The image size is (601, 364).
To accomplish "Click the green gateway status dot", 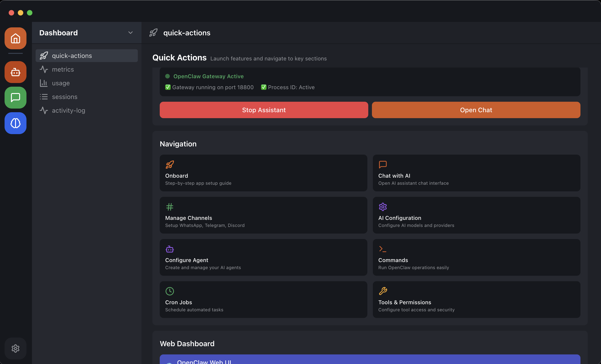I will tap(167, 76).
